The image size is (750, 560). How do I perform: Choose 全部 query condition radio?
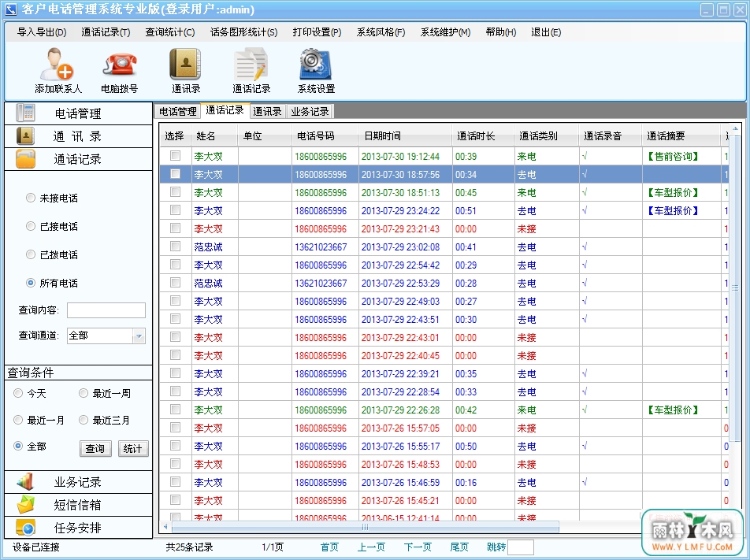pos(17,446)
